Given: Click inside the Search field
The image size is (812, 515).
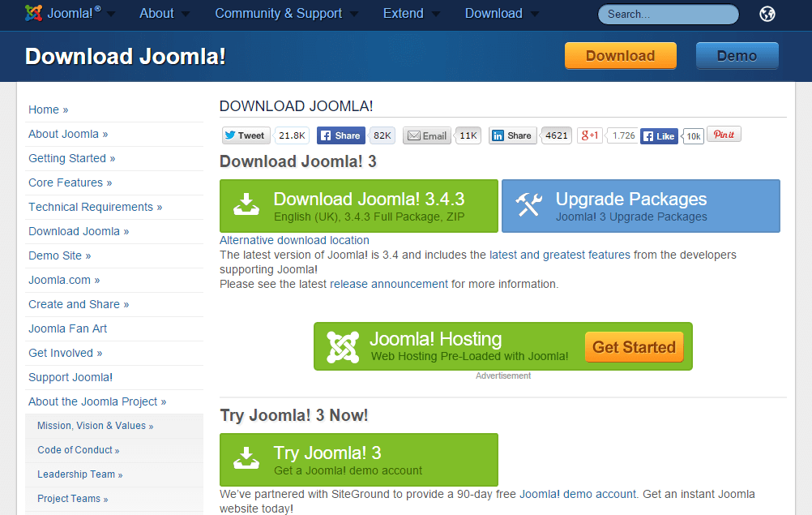Looking at the screenshot, I should pyautogui.click(x=665, y=14).
